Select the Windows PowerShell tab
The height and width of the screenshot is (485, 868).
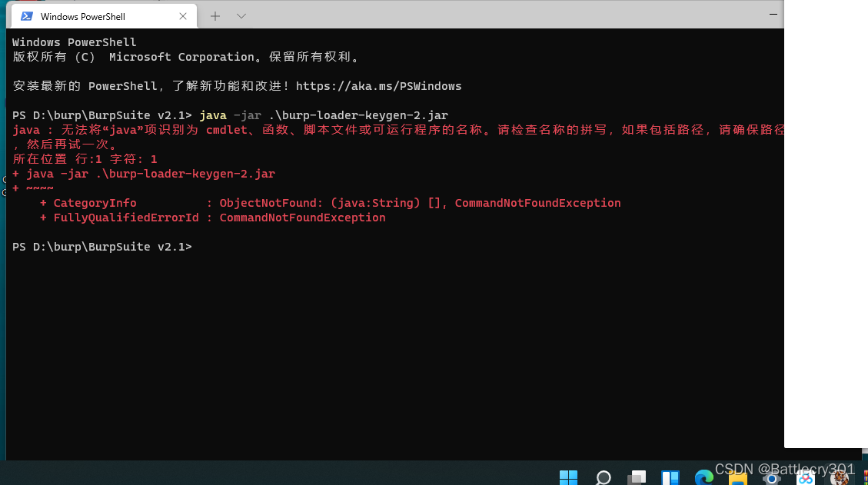point(104,16)
